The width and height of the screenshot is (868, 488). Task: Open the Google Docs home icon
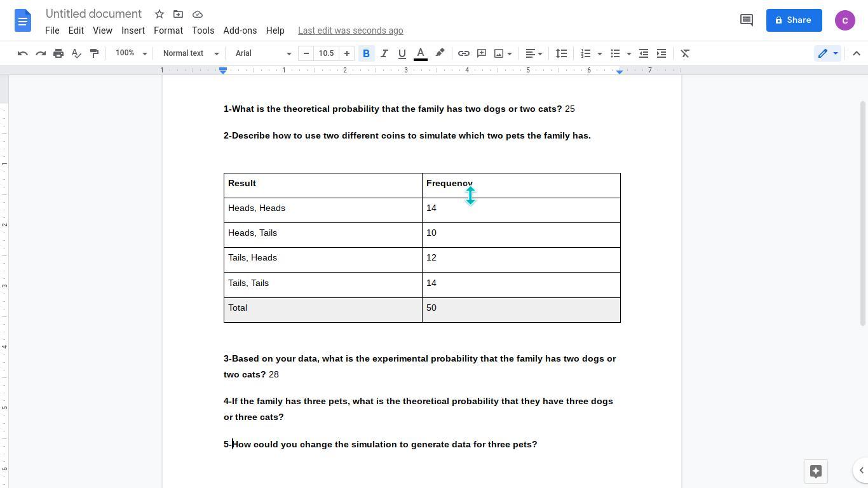[x=22, y=20]
